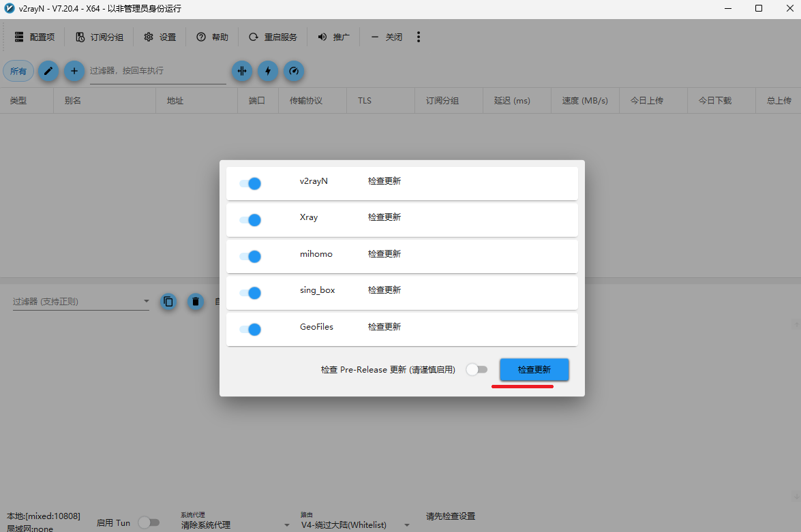The height and width of the screenshot is (532, 801).
Task: Sort by the 延迟 (ms) column header
Action: click(x=517, y=101)
